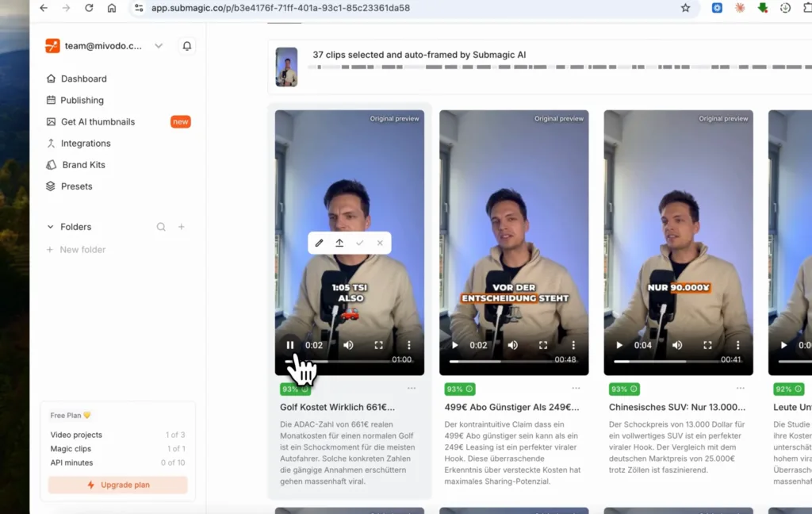The height and width of the screenshot is (514, 812).
Task: Mute the Golf Kostet clip audio
Action: click(x=349, y=345)
